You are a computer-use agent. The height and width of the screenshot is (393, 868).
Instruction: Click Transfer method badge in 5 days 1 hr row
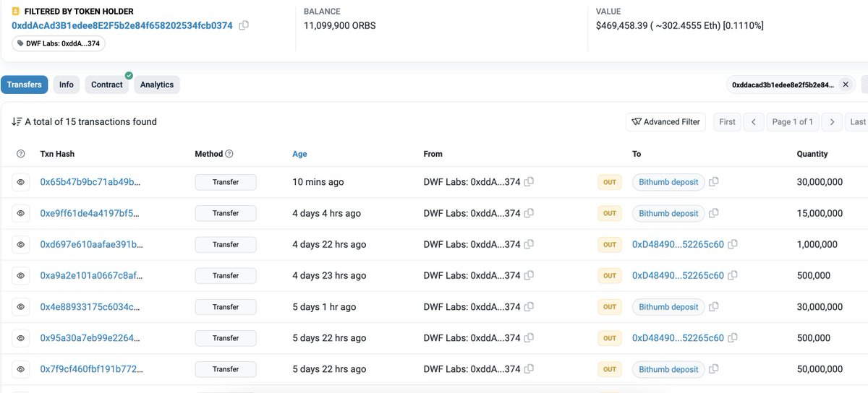point(226,307)
